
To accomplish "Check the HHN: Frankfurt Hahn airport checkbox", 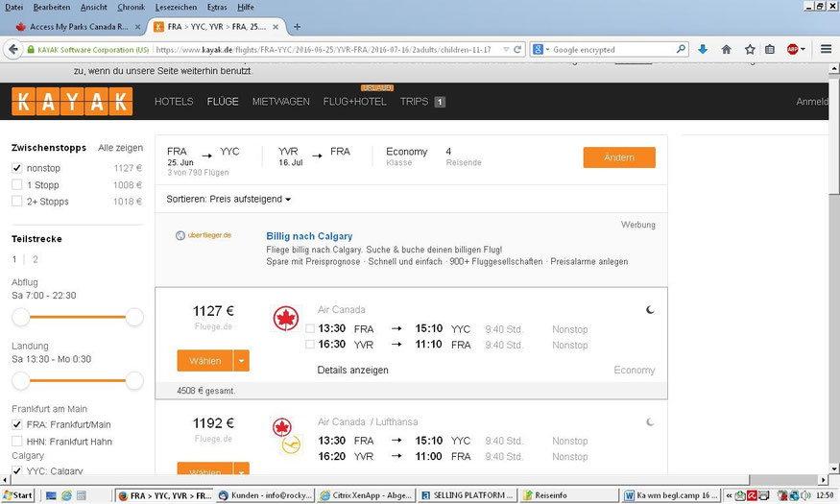I will [17, 442].
